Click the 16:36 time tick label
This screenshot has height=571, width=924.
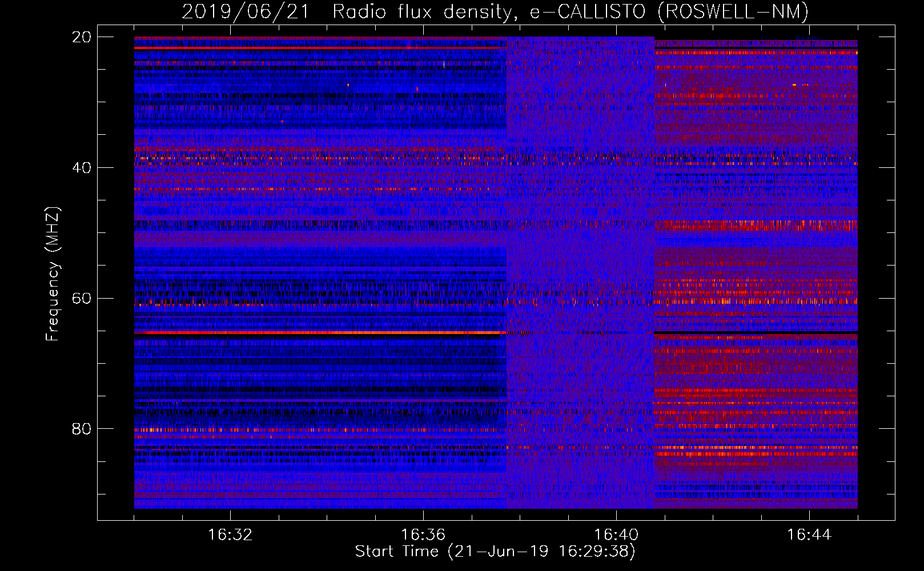click(x=423, y=535)
